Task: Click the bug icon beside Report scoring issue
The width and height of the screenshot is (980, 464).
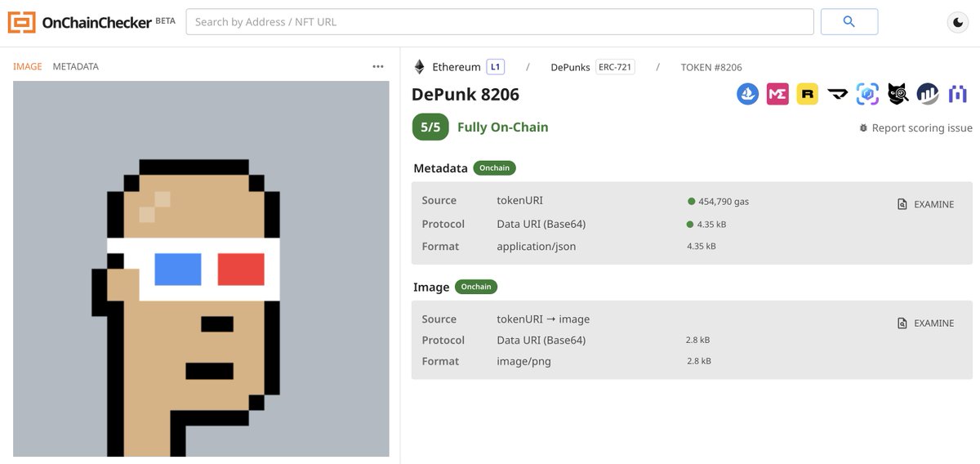Action: click(863, 128)
